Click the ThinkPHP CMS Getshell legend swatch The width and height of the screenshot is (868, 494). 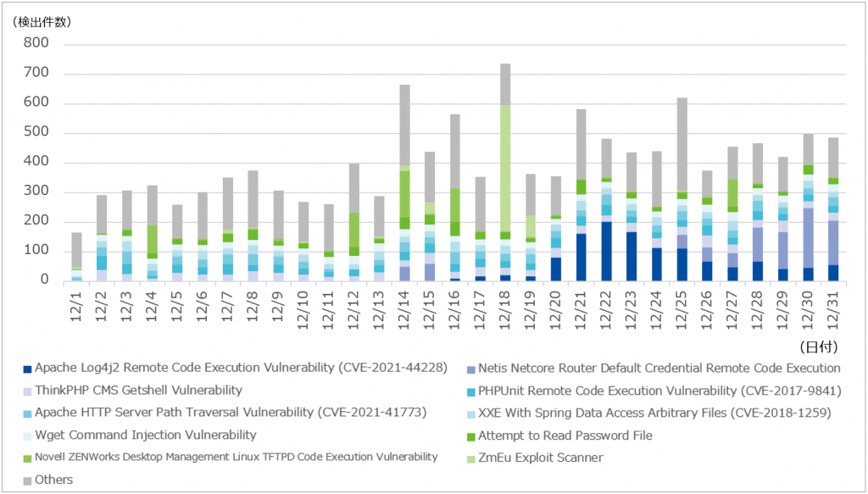pyautogui.click(x=28, y=391)
